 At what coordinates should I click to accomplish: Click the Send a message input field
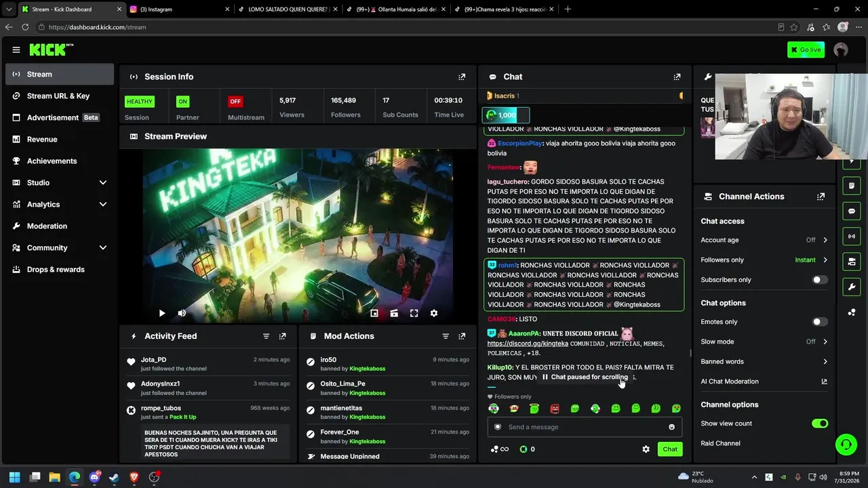tap(585, 427)
